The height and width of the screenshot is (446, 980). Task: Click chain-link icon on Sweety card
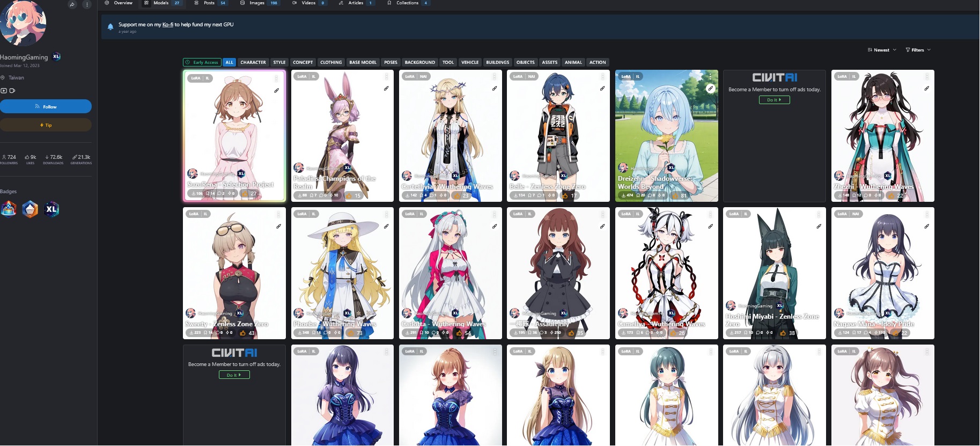click(x=278, y=226)
